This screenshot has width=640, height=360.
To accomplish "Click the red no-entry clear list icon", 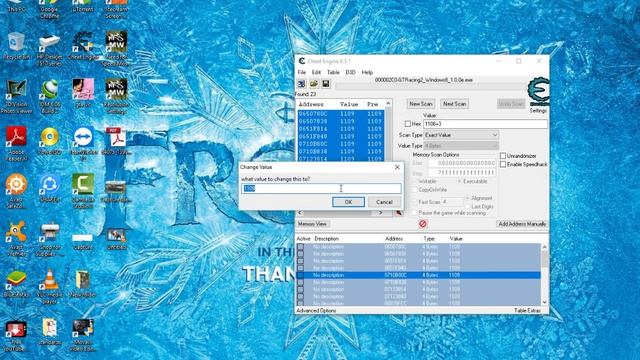I will coord(423,224).
